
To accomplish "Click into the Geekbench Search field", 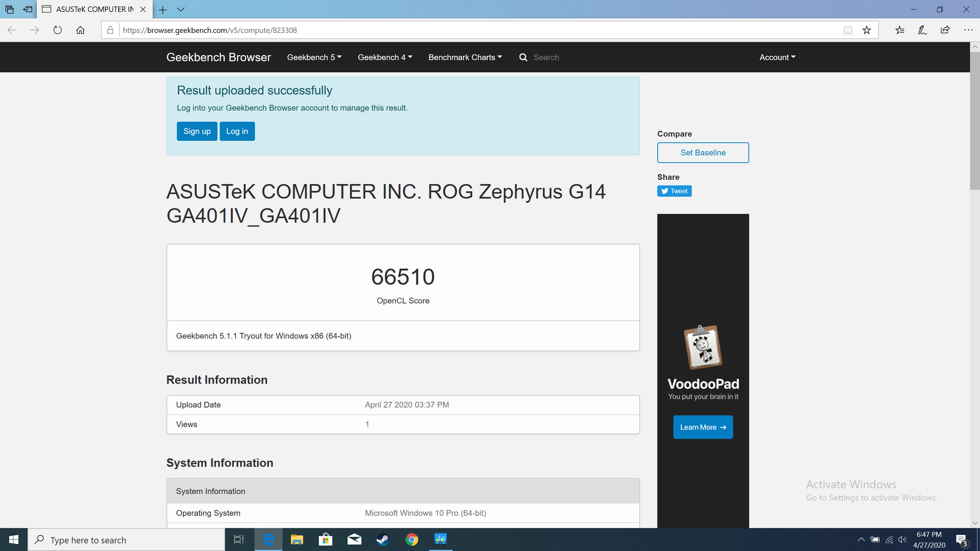I will coord(546,57).
